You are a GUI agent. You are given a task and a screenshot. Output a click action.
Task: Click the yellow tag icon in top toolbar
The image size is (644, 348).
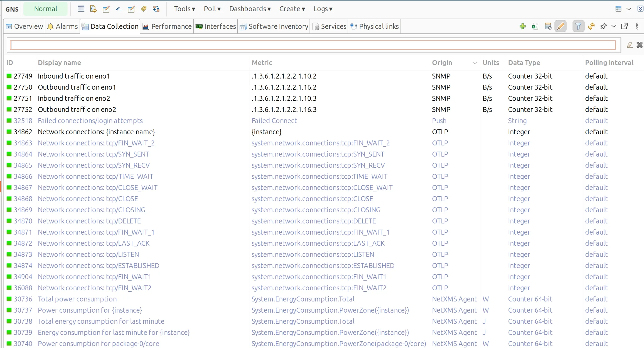pyautogui.click(x=144, y=9)
